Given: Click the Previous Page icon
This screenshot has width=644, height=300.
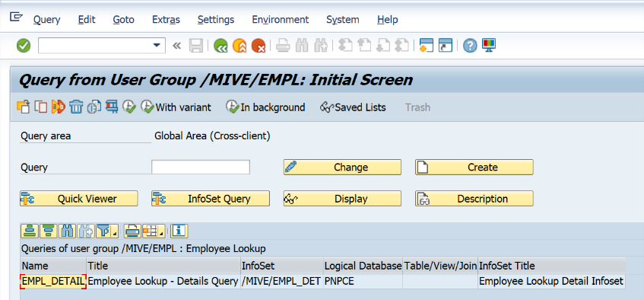Looking at the screenshot, I should click(x=364, y=46).
